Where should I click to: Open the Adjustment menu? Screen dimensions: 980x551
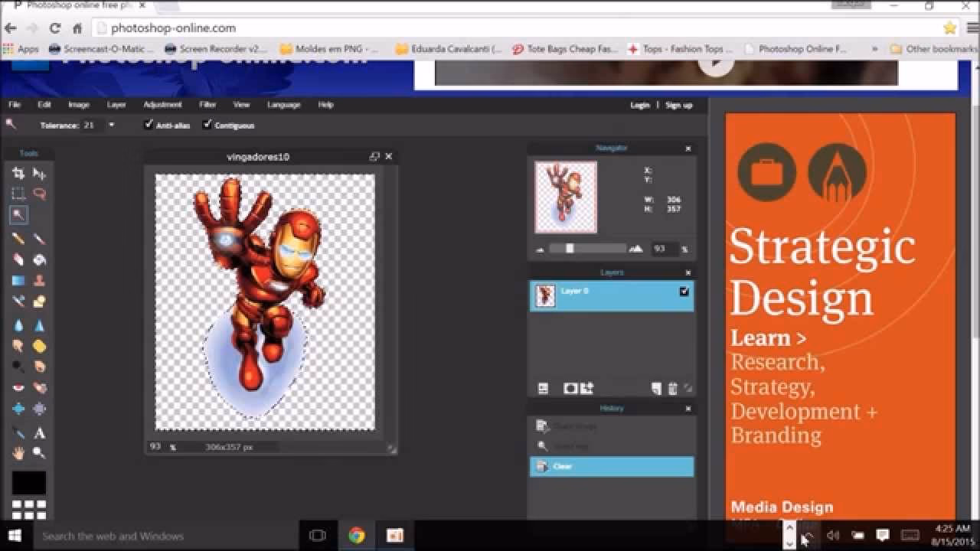162,104
